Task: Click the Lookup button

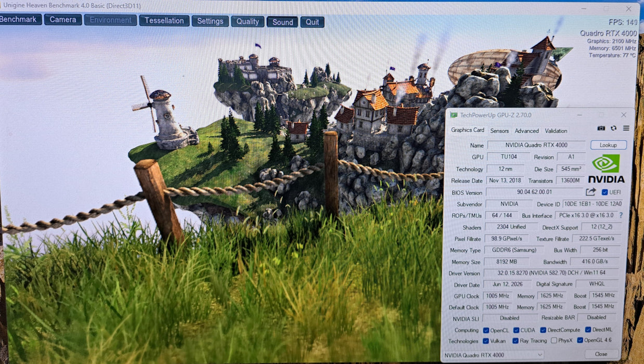Action: [x=608, y=145]
